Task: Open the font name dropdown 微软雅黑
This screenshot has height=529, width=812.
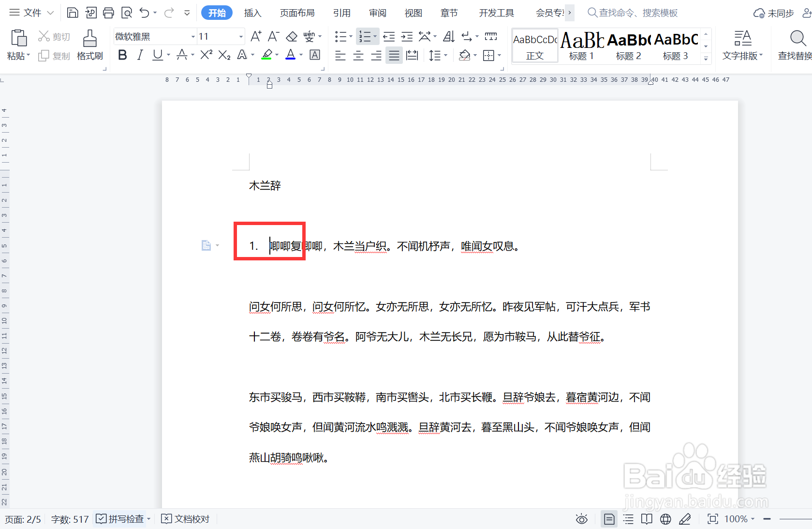Action: (193, 37)
